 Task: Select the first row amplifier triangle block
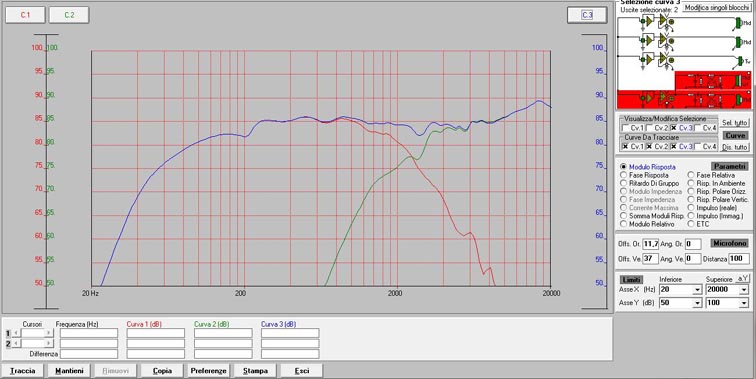click(x=649, y=21)
